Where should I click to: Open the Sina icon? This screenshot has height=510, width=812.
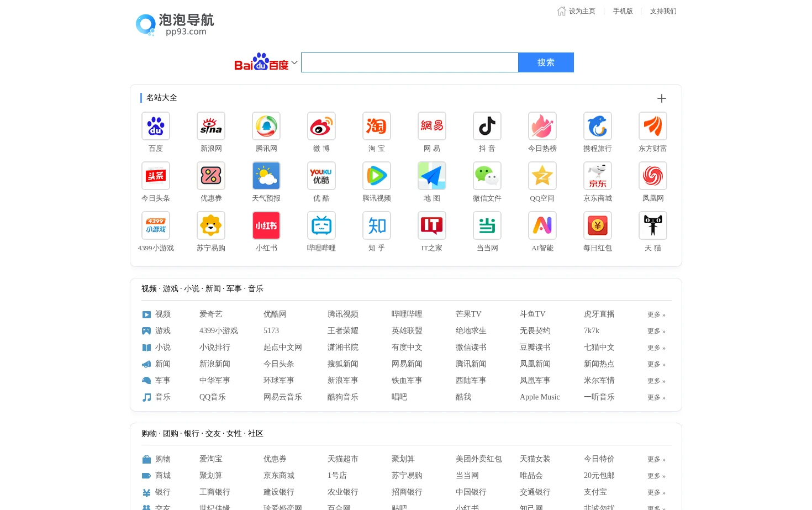[x=211, y=126]
